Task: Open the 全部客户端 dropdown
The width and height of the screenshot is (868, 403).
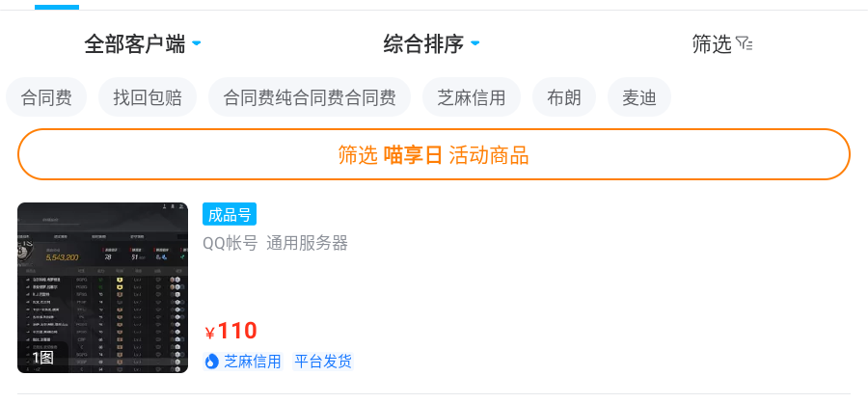Action: tap(135, 43)
